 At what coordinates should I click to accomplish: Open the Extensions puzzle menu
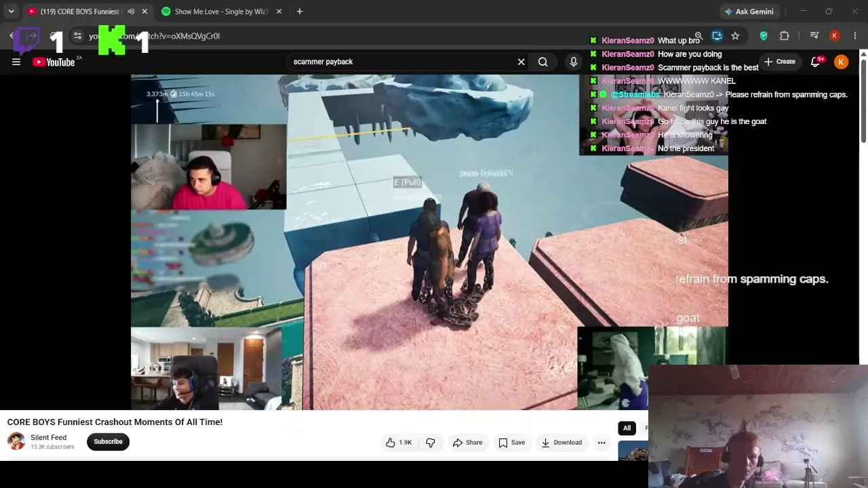[785, 36]
